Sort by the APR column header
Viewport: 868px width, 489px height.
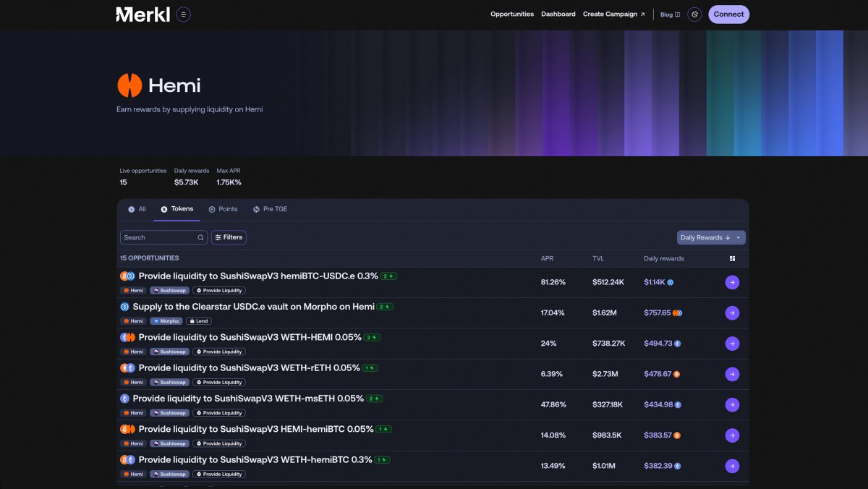[x=547, y=258]
